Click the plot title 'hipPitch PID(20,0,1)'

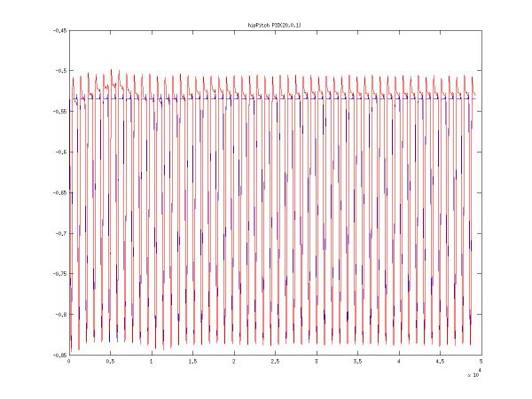[x=274, y=25]
